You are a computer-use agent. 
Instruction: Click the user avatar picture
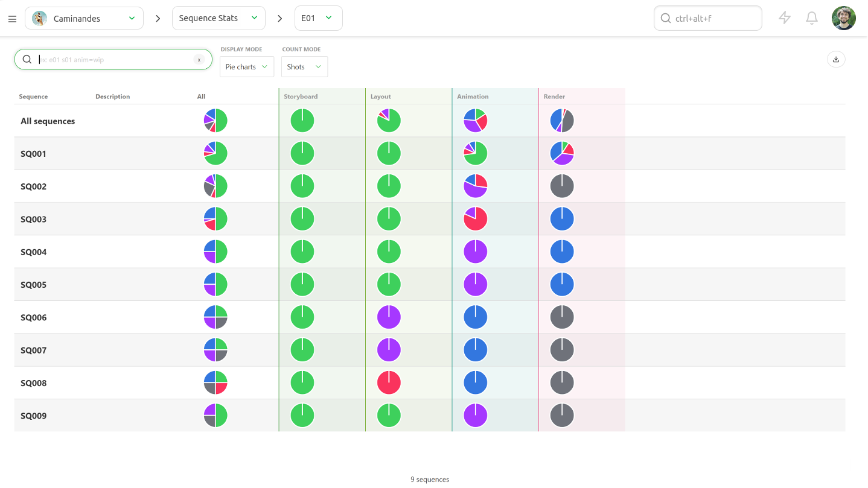click(843, 18)
